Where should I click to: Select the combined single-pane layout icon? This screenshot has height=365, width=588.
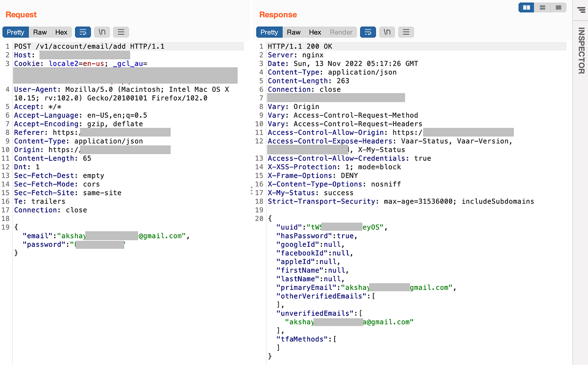[x=558, y=7]
